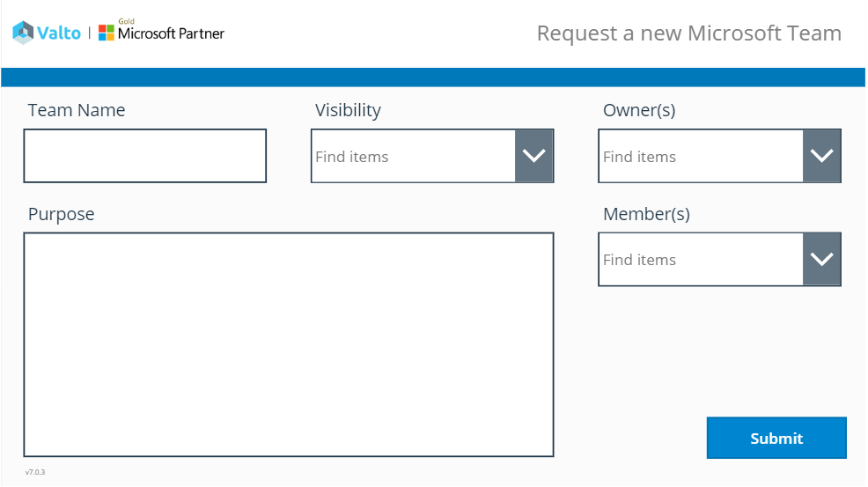Click inside the Purpose text area
Screen dimensions: 868x487
click(289, 344)
